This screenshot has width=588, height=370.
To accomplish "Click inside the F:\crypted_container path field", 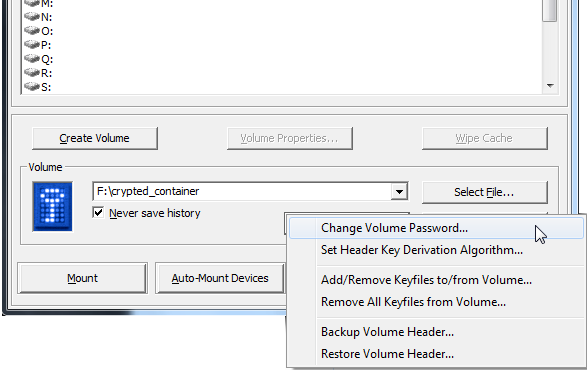I will (242, 192).
